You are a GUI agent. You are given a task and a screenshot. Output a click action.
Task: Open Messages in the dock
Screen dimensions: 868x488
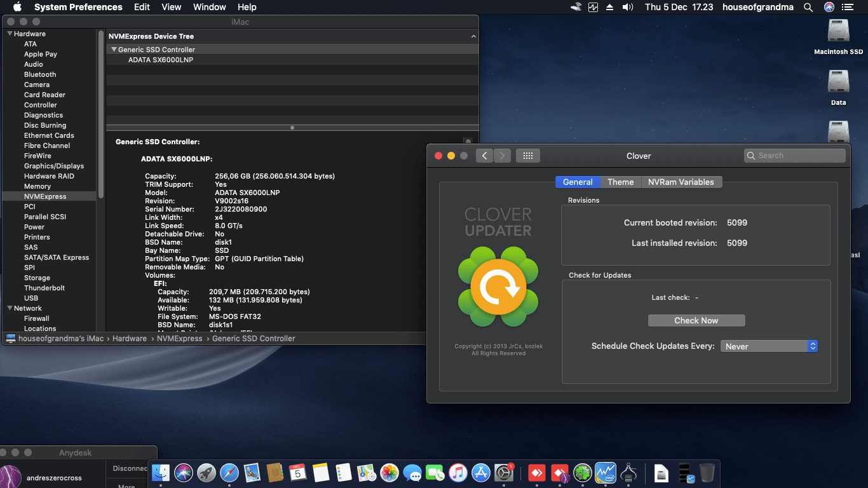[412, 473]
